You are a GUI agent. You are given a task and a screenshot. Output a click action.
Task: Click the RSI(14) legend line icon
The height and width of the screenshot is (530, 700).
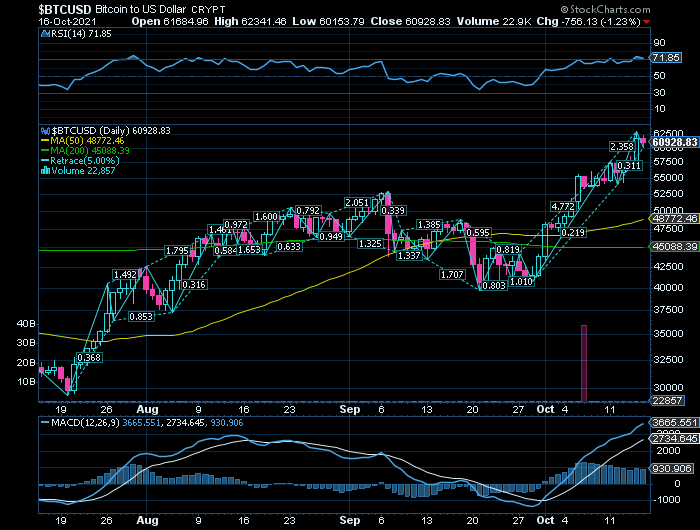(x=45, y=33)
